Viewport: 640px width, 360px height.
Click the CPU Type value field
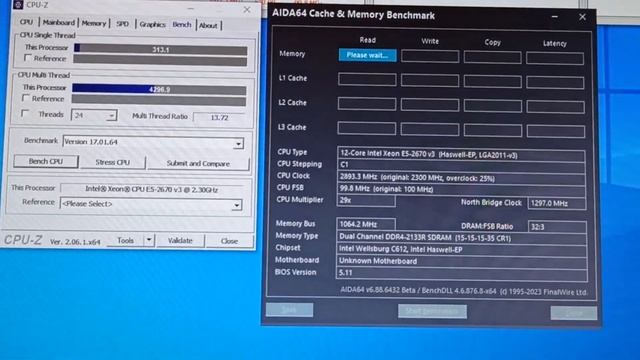461,155
